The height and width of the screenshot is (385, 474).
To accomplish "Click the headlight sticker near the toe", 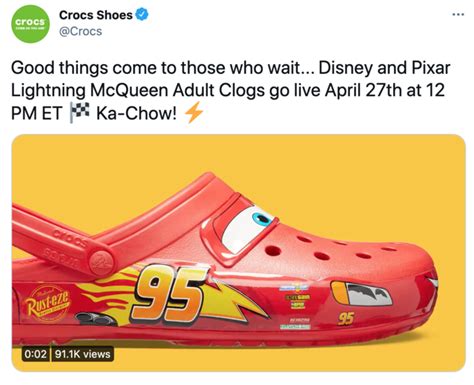I will click(x=361, y=293).
